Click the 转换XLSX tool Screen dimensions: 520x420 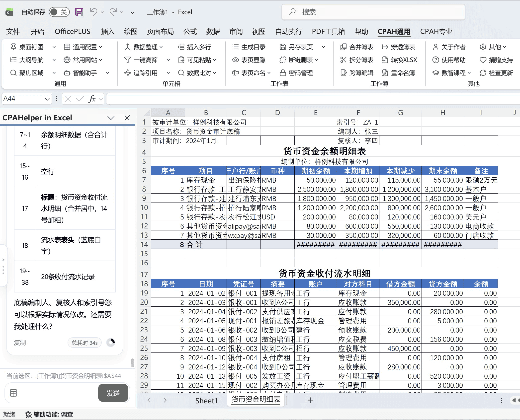click(399, 60)
